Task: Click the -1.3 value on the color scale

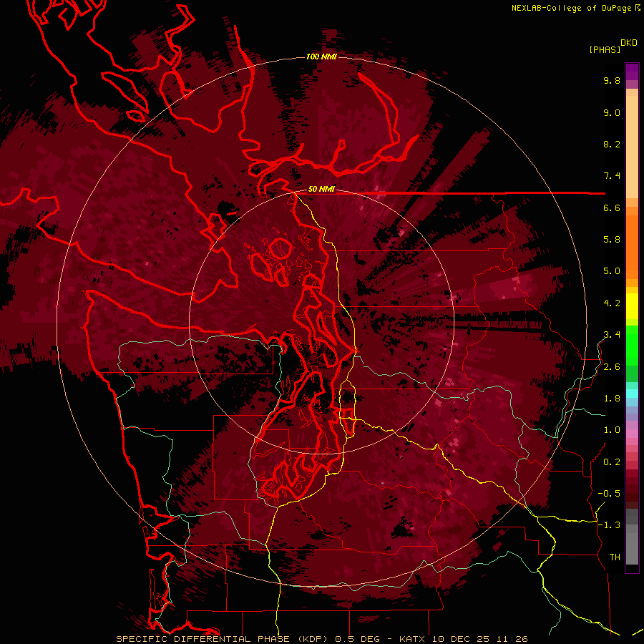Action: 609,525
